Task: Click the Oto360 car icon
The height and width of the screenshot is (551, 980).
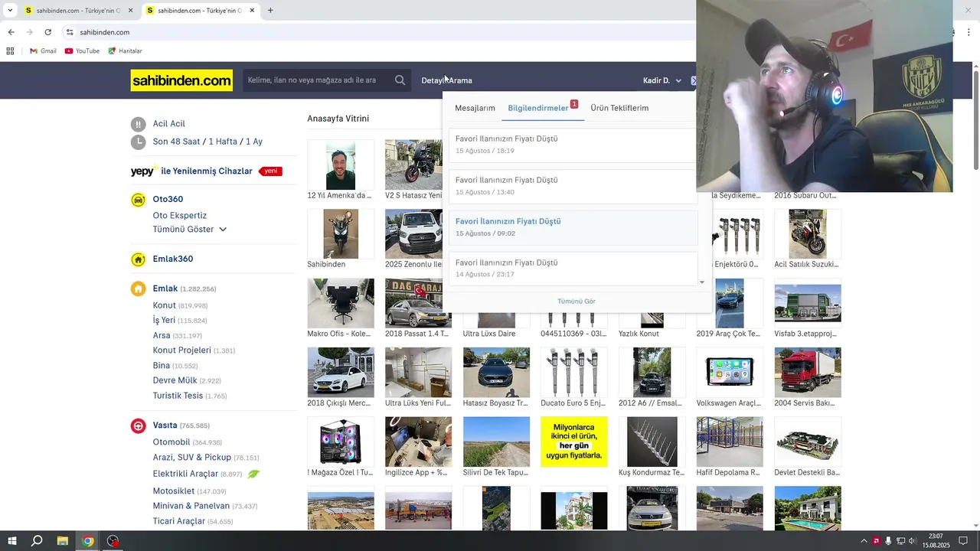Action: 138,200
